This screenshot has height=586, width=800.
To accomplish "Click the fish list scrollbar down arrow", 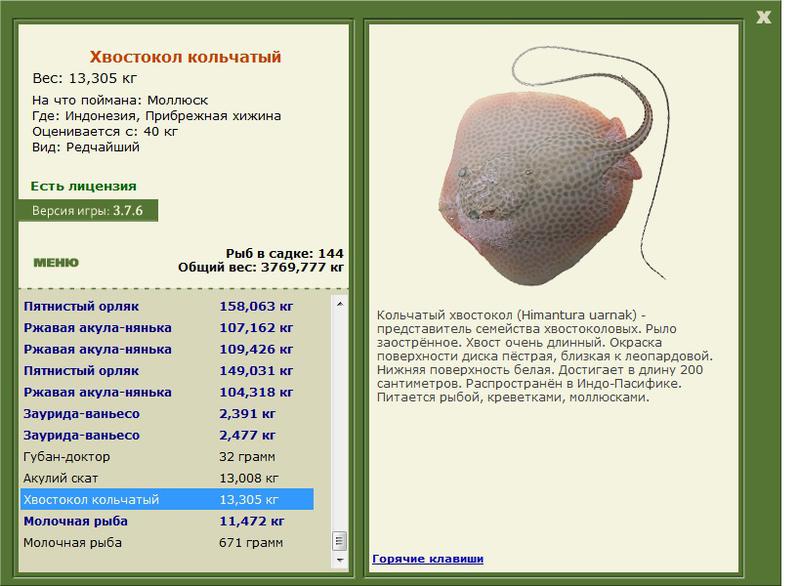I will (340, 560).
